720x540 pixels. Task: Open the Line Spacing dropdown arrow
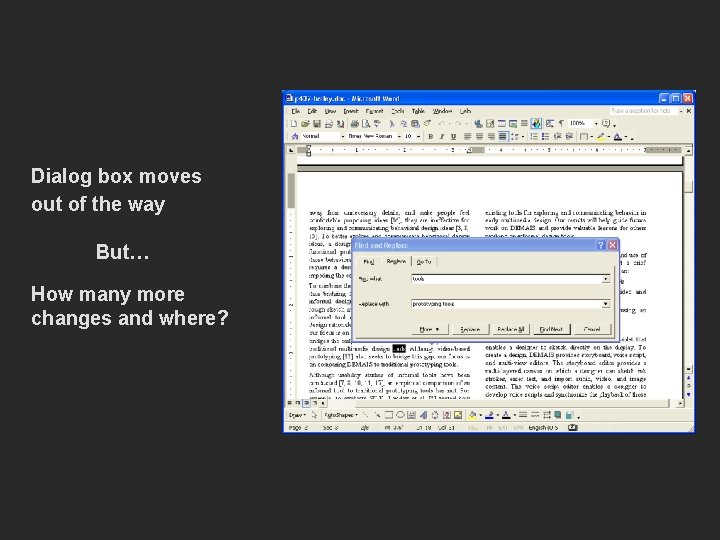(523, 136)
